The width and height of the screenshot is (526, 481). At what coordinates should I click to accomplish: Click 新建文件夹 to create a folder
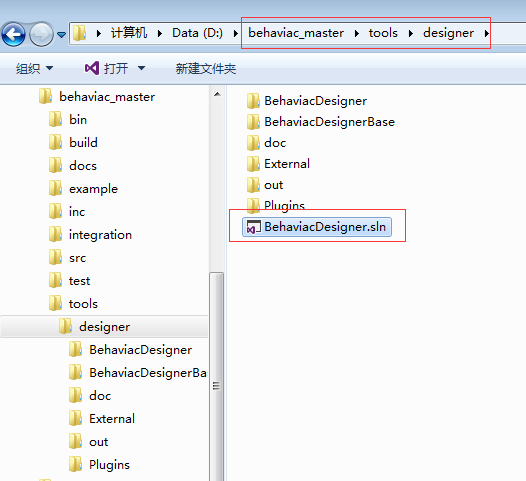click(206, 68)
